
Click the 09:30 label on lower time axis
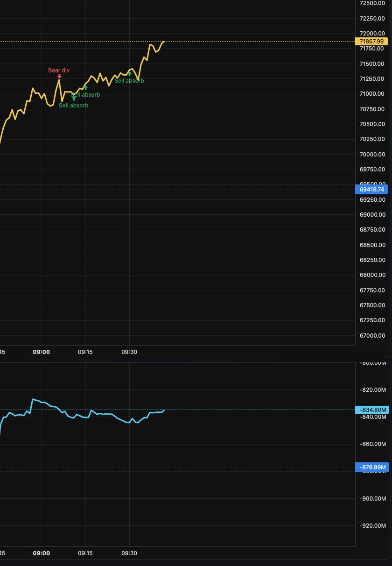129,553
